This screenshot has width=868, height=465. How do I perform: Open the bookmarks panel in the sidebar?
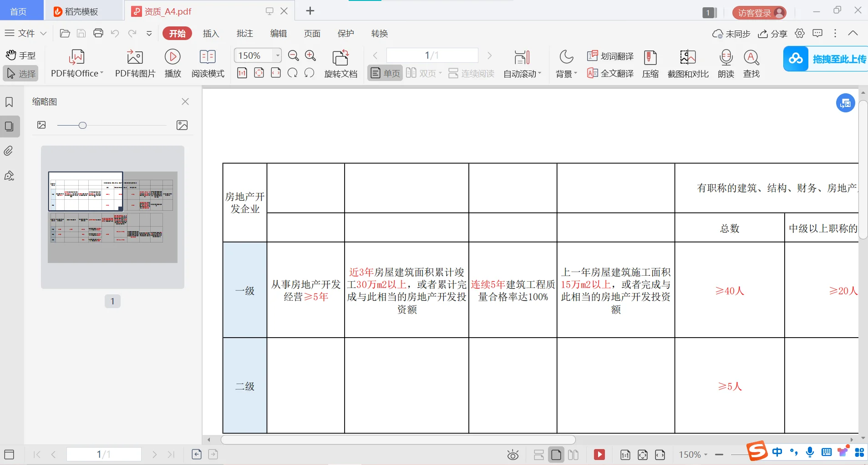tap(9, 102)
